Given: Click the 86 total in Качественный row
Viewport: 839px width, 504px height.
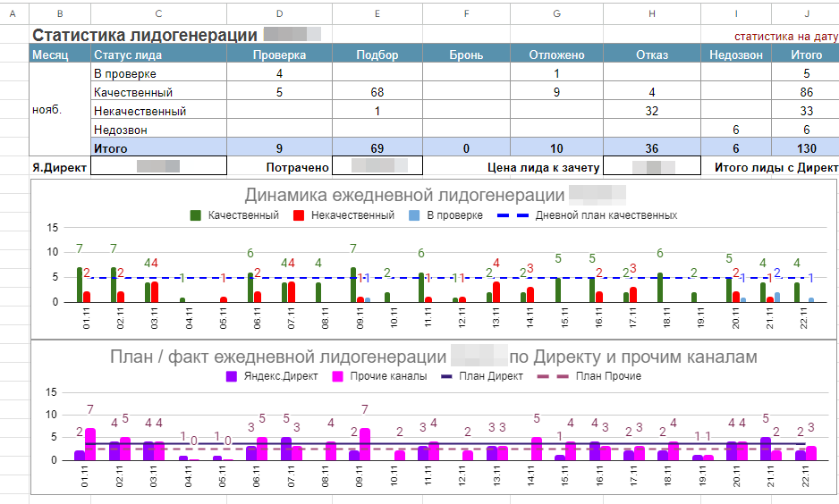Looking at the screenshot, I should (805, 91).
